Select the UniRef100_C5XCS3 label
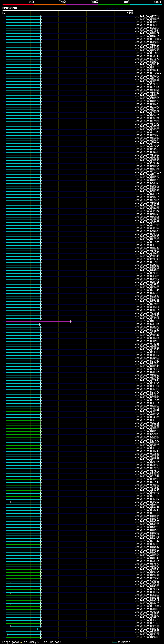The image size is (164, 644). (147, 84)
